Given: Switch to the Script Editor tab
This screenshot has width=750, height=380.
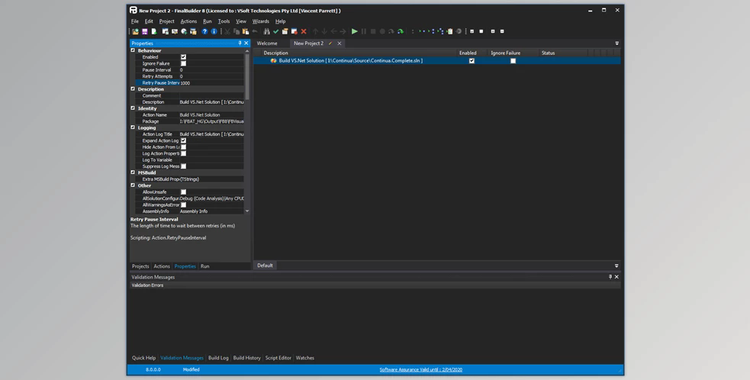Looking at the screenshot, I should pos(278,358).
